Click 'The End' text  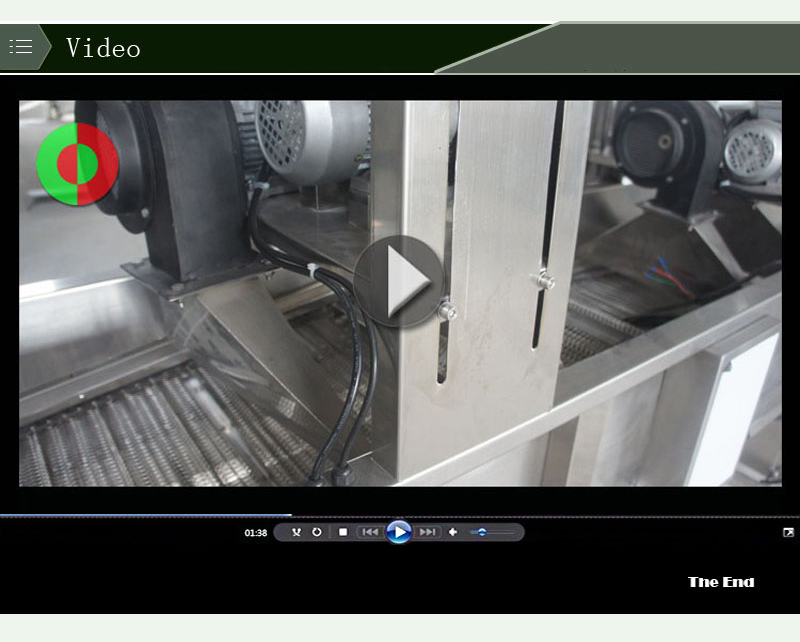(x=720, y=582)
